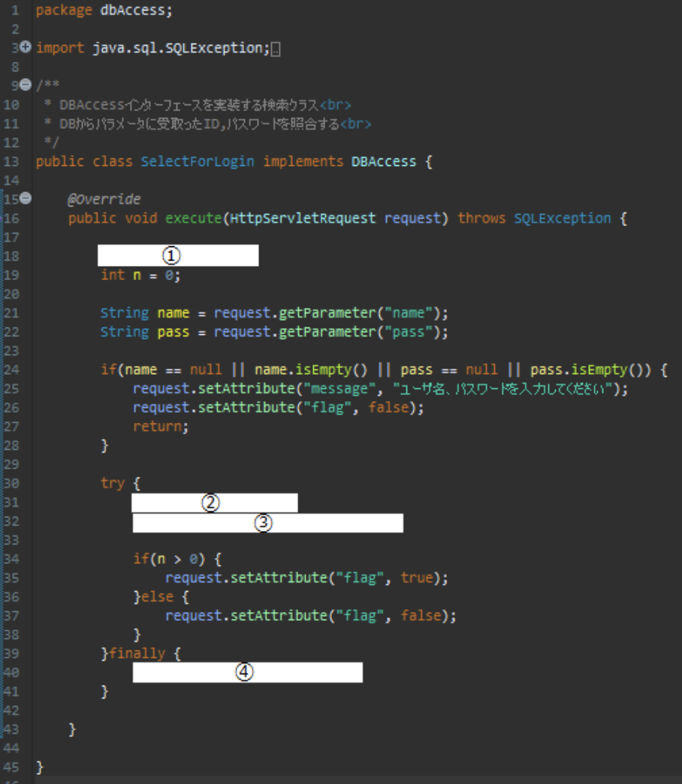
Task: Click 'return;' statement on line 27
Action: pos(161,427)
